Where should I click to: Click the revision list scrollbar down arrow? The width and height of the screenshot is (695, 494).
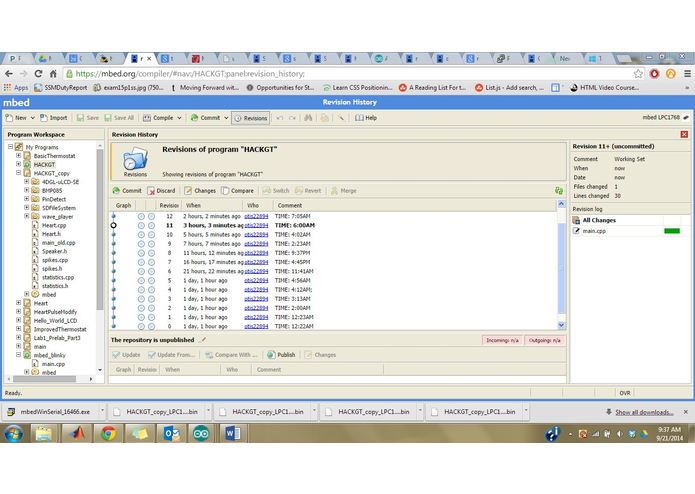[561, 326]
